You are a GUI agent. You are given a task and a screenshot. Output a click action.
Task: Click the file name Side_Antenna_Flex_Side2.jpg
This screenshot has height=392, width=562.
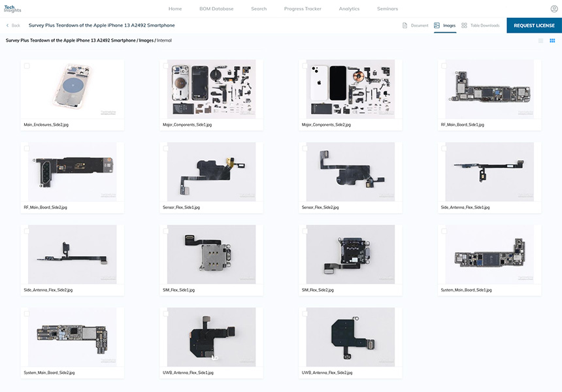click(48, 290)
